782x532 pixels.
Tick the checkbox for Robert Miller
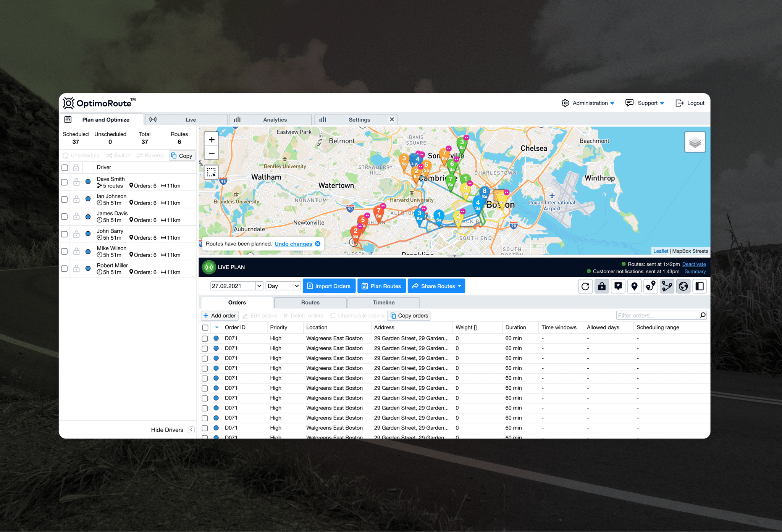pyautogui.click(x=65, y=269)
